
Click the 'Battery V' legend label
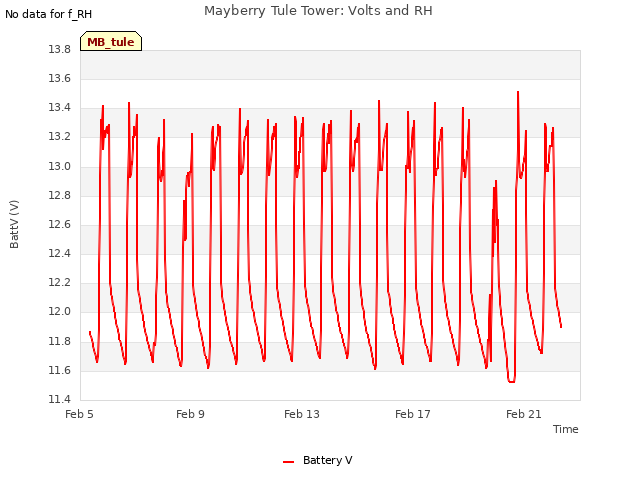point(327,460)
